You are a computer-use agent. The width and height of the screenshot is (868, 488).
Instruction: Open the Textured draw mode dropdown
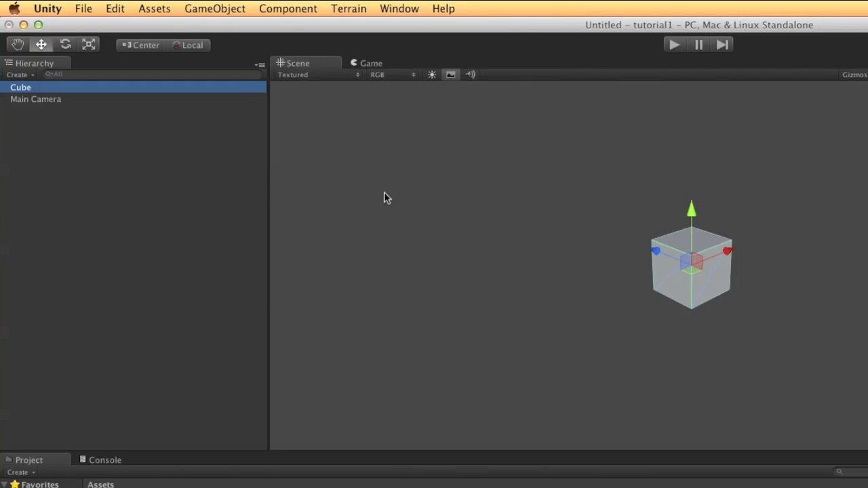point(318,75)
